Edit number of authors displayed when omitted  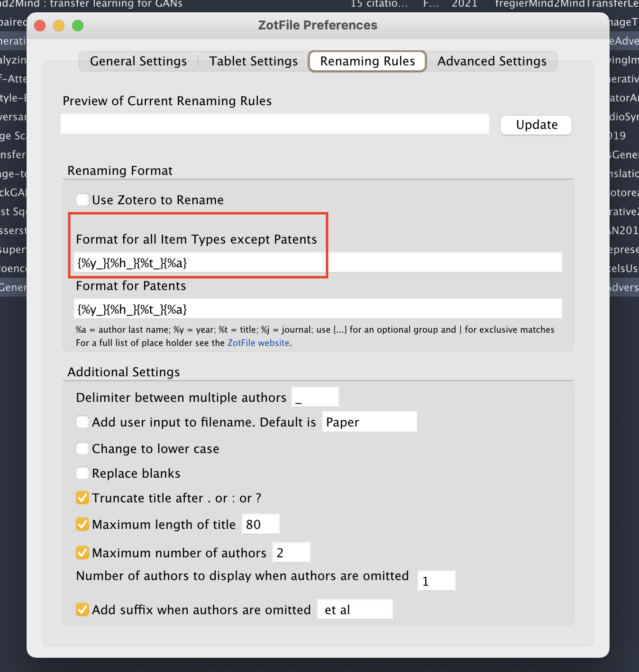(437, 581)
